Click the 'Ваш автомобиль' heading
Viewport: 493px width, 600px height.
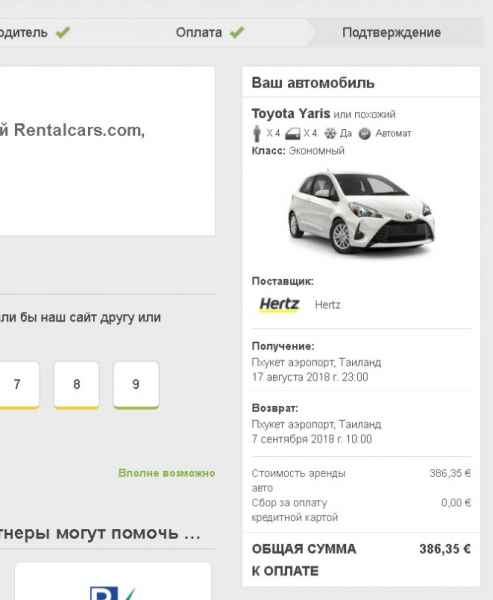pyautogui.click(x=313, y=83)
